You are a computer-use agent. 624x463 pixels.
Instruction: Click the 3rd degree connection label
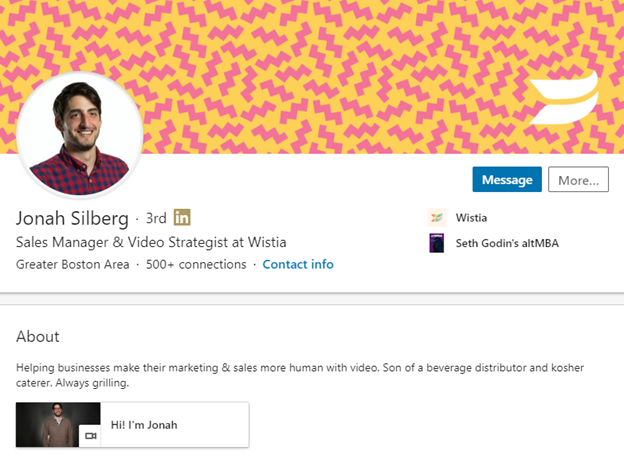(156, 218)
